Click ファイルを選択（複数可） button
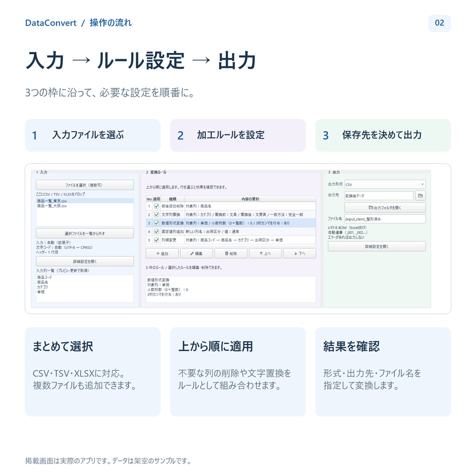Screen dimensions: 476x476 (85, 185)
